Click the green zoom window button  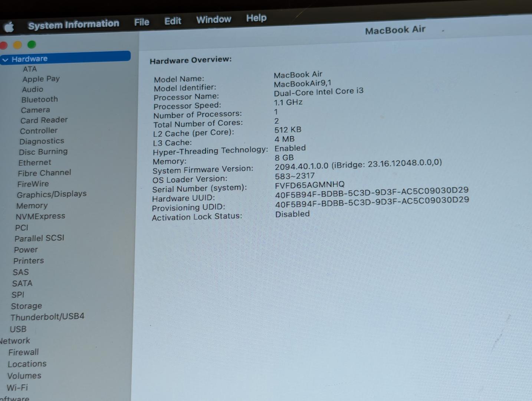[x=32, y=45]
